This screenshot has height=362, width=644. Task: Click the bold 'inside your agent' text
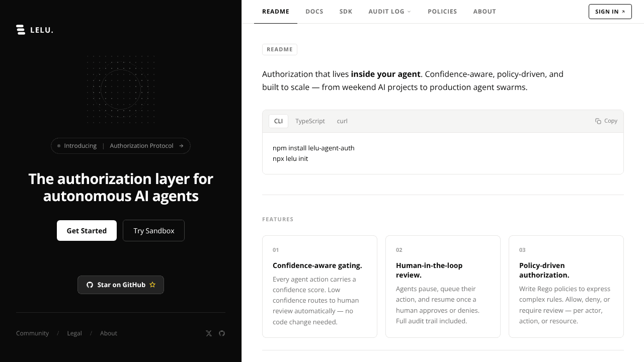pos(385,74)
